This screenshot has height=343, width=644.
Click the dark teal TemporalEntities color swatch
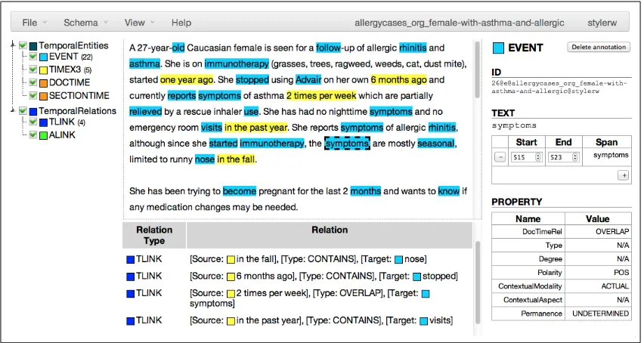(33, 46)
